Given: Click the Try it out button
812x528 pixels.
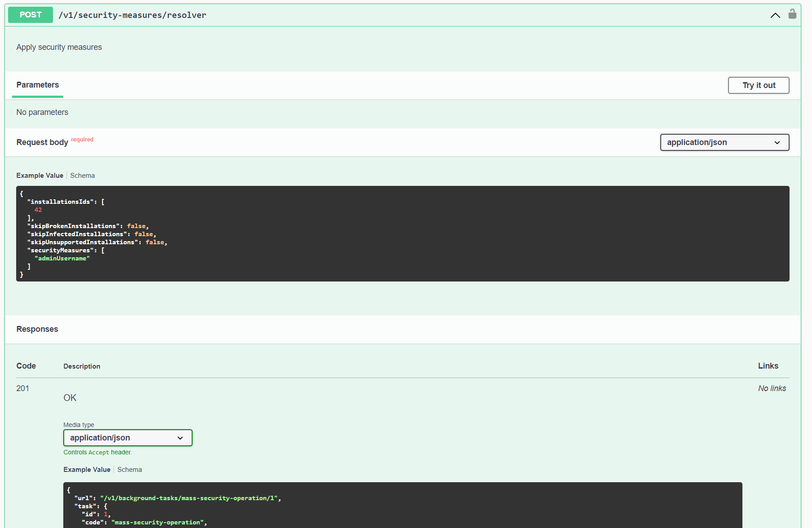Looking at the screenshot, I should pos(759,85).
